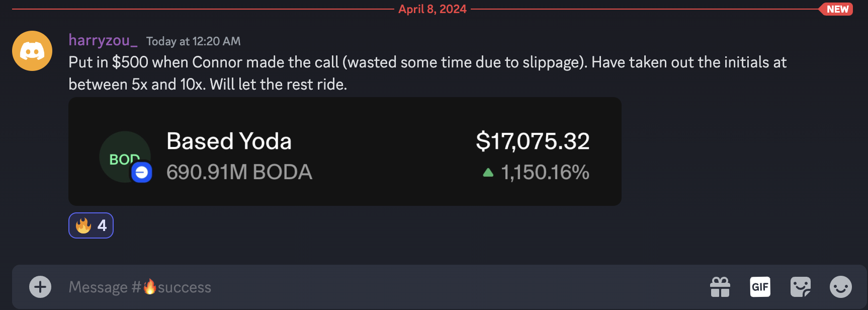
Task: Click harryzou_'s Discord avatar
Action: pyautogui.click(x=32, y=50)
